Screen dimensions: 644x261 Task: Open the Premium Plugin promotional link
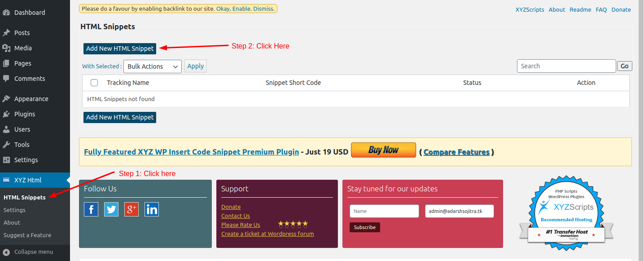click(192, 152)
